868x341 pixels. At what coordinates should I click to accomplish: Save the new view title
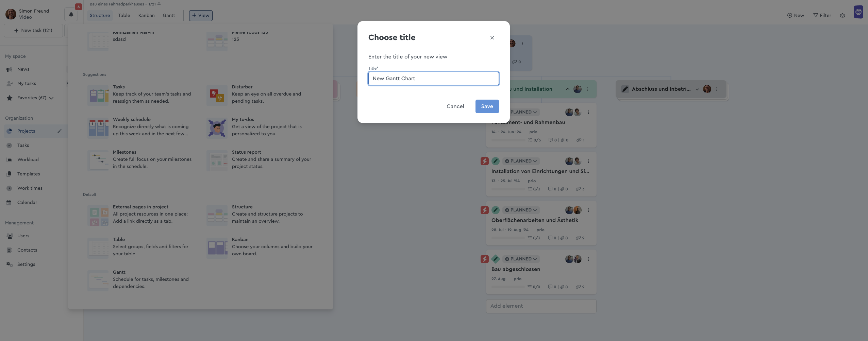(487, 106)
